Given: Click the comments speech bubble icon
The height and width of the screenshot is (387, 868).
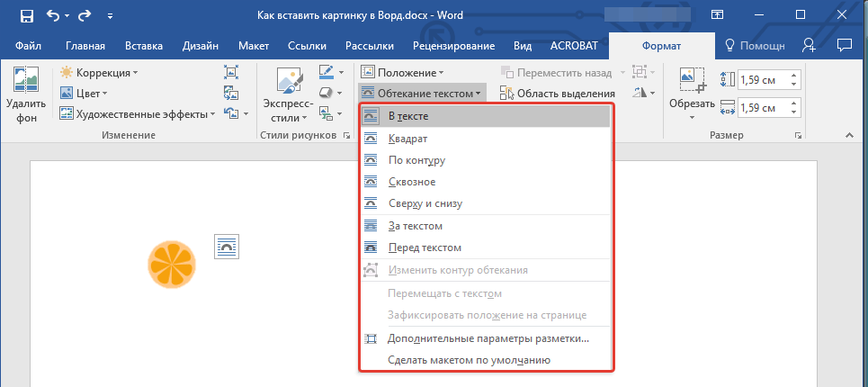Looking at the screenshot, I should 844,46.
